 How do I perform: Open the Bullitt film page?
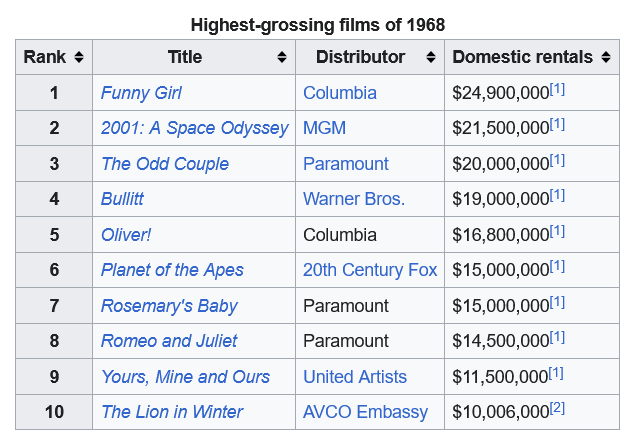coord(122,199)
